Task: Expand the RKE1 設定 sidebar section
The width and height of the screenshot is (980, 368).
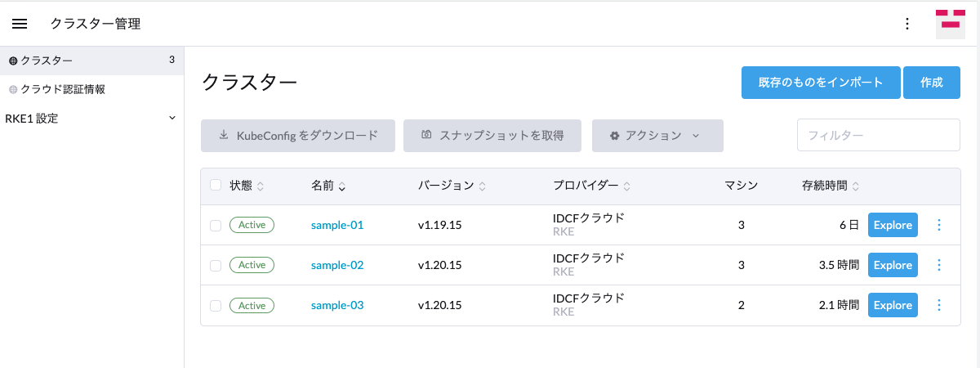Action: [91, 119]
